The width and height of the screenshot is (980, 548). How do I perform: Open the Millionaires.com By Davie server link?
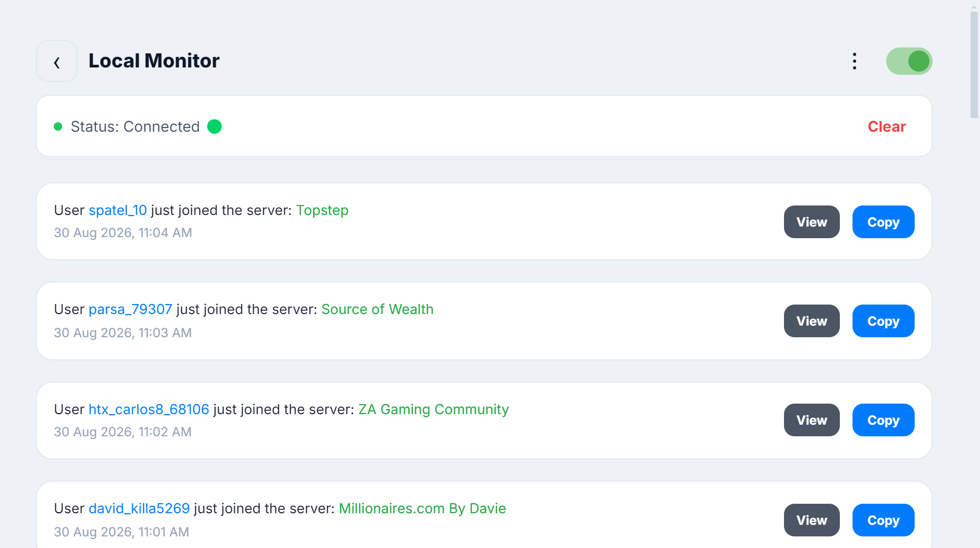[x=422, y=508]
